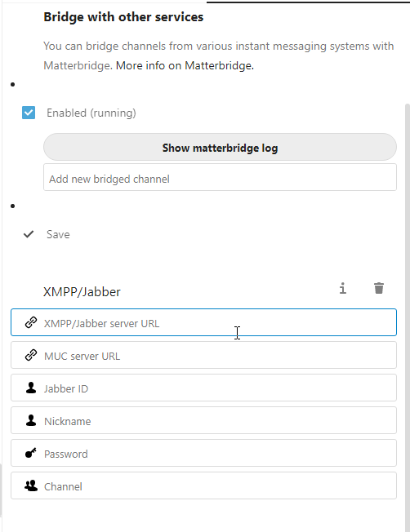
Task: Delete the XMPP/Jabber bridge with trash icon
Action: pos(379,288)
